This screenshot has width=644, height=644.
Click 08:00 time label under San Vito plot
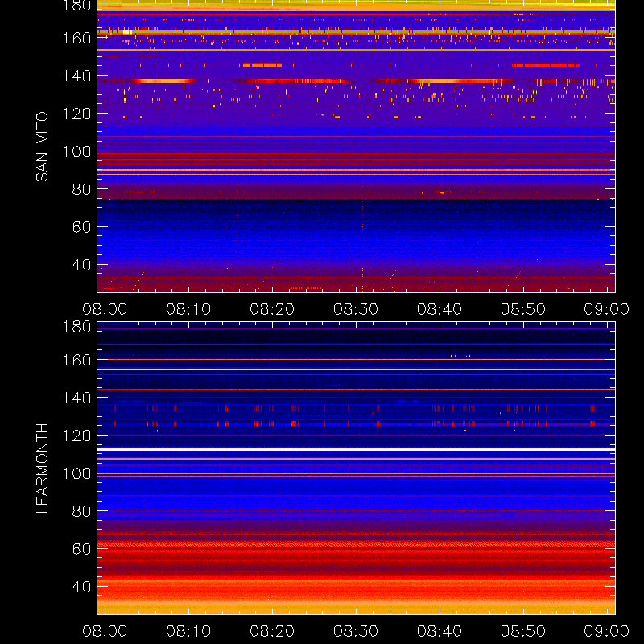(105, 309)
